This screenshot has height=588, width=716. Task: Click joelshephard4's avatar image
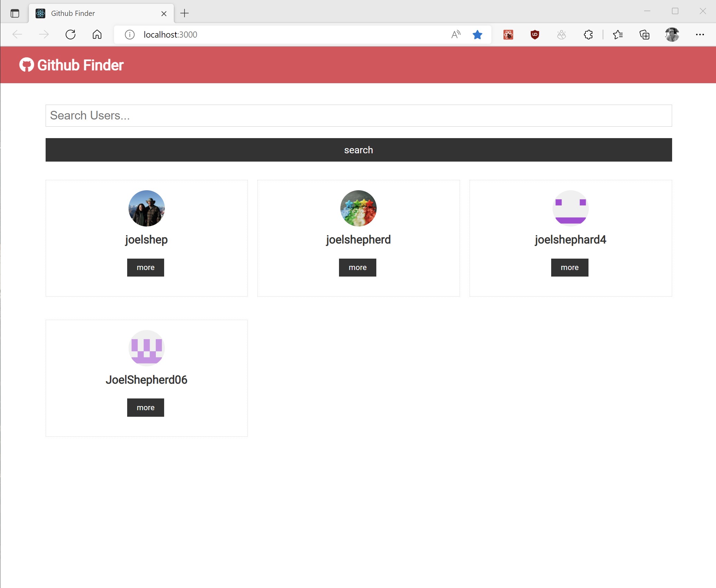[x=570, y=208]
